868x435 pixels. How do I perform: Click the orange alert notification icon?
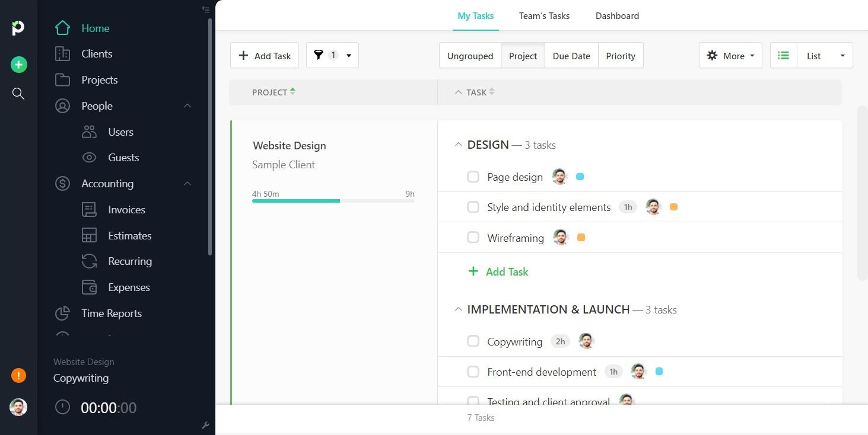(18, 375)
